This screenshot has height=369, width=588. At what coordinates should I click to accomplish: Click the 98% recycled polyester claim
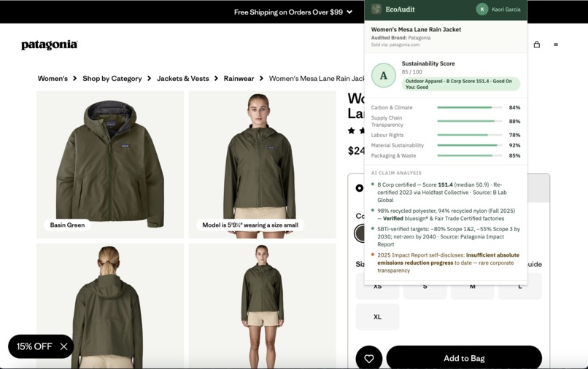point(446,214)
